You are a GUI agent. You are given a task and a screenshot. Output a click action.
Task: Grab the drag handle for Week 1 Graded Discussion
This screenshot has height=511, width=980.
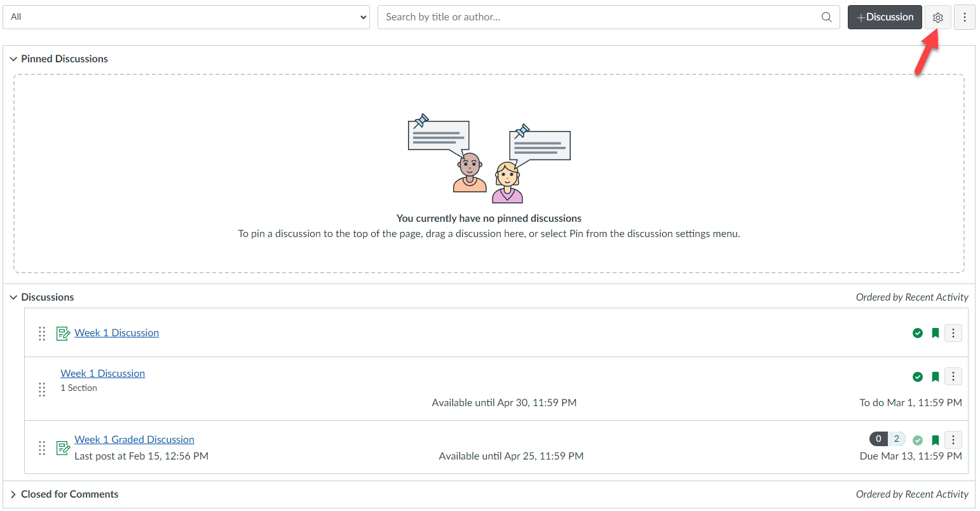coord(42,447)
